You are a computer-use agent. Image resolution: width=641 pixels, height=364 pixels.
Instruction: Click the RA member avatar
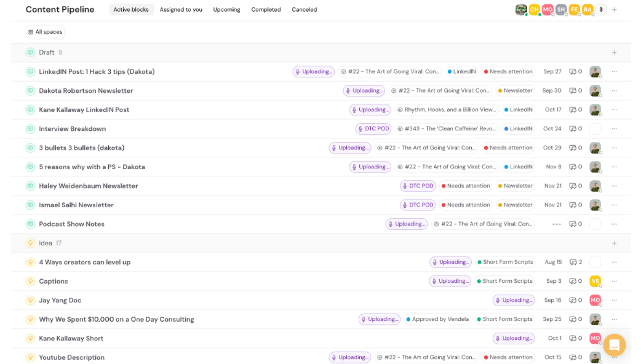coord(587,9)
